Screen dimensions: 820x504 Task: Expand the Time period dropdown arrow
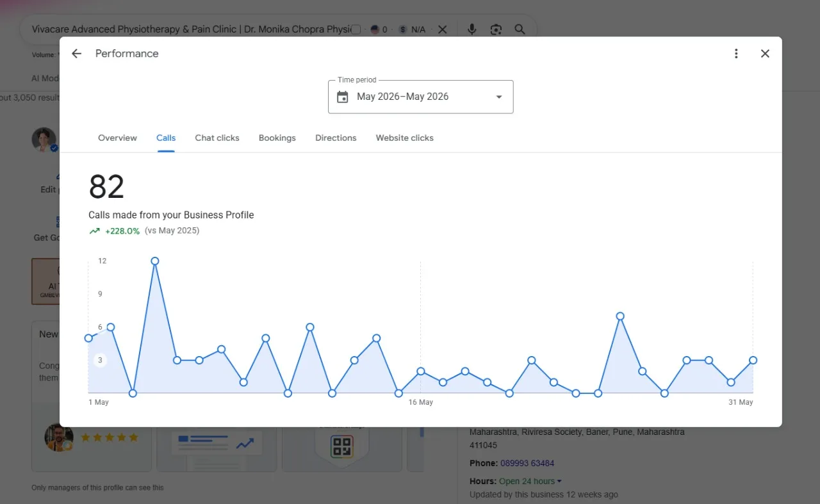coord(499,97)
